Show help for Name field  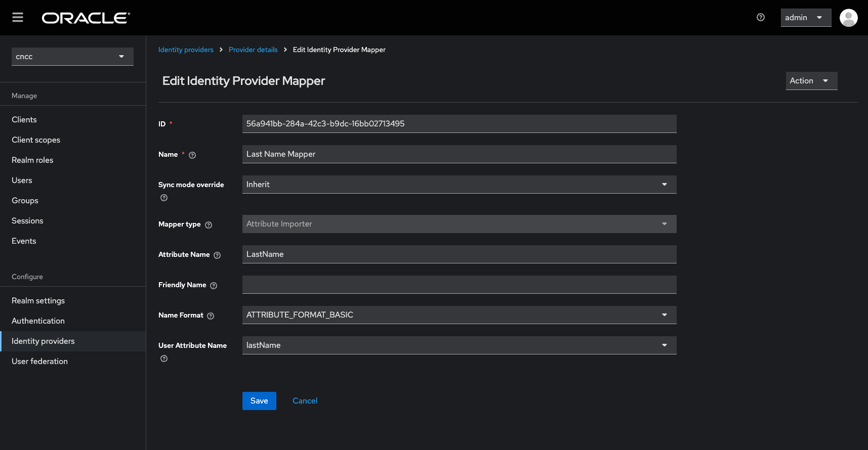coord(192,155)
